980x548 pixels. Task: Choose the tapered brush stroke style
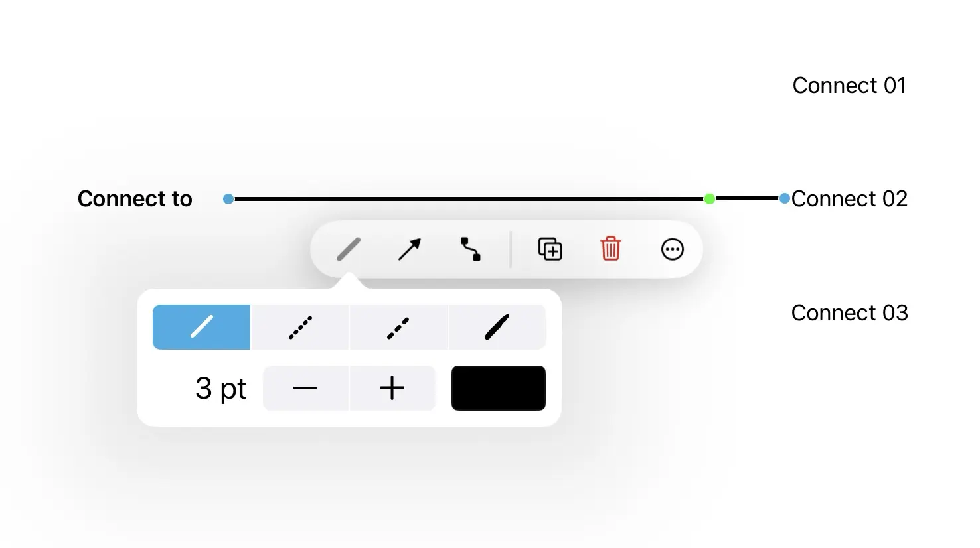click(x=497, y=327)
